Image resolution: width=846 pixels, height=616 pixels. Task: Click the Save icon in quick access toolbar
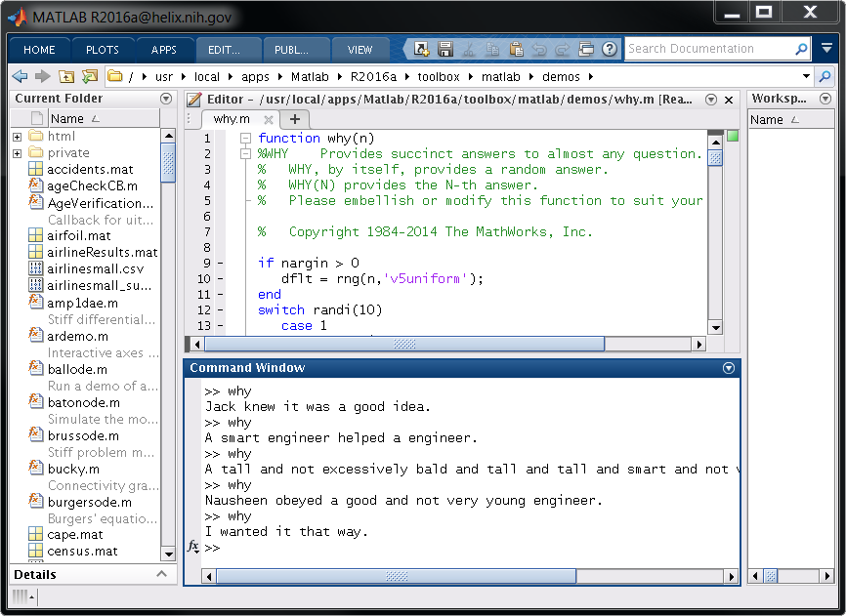tap(445, 50)
